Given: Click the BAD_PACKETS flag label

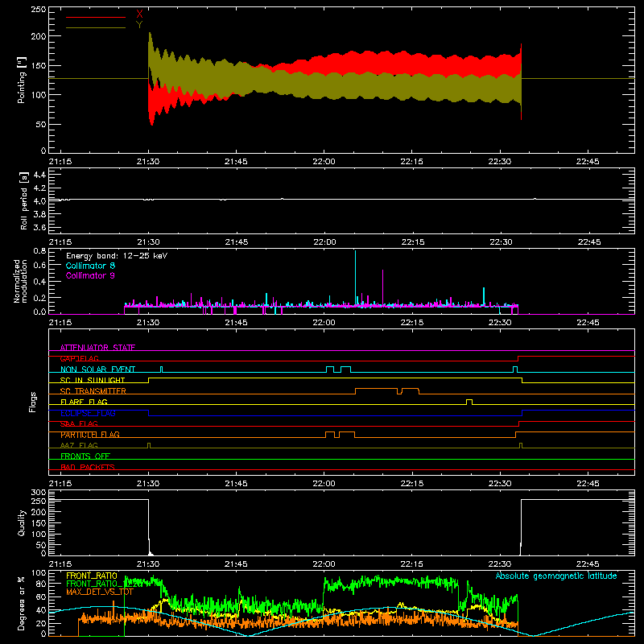Looking at the screenshot, I should coord(88,467).
